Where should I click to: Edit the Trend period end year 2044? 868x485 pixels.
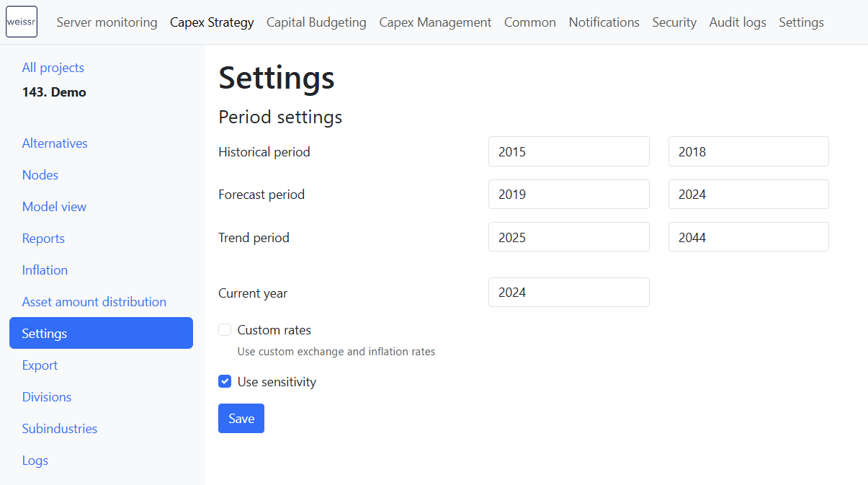748,237
